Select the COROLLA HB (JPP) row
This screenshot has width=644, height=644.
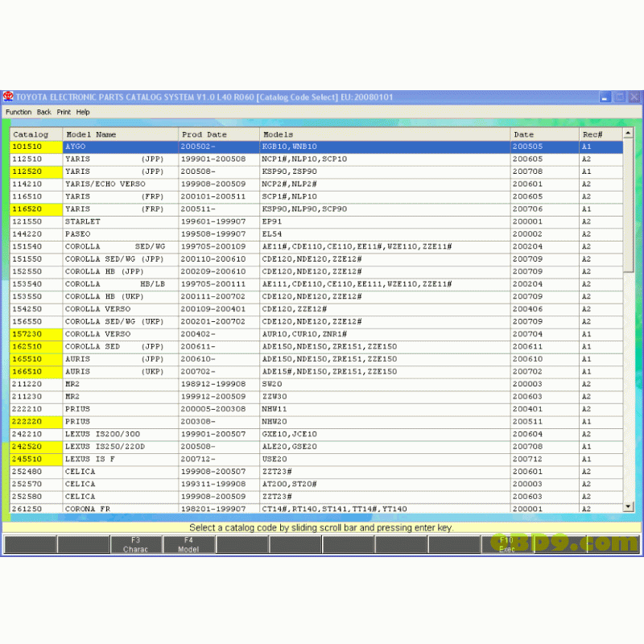point(316,271)
